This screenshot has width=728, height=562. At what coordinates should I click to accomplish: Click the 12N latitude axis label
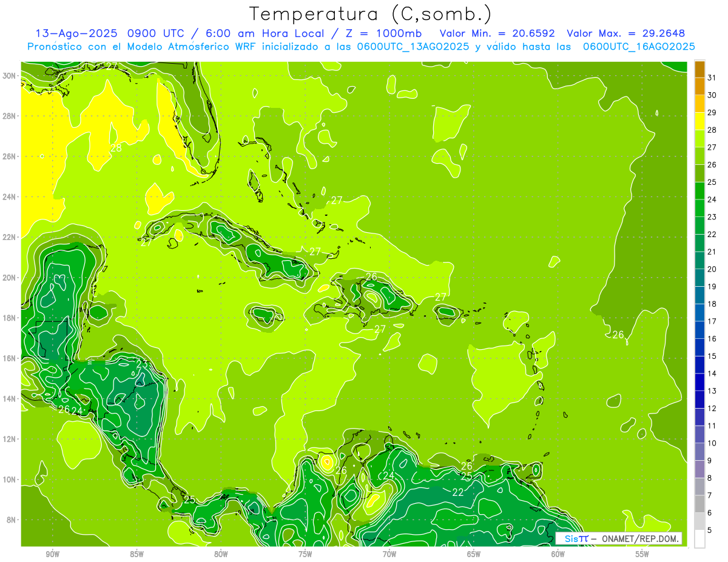[x=9, y=439]
